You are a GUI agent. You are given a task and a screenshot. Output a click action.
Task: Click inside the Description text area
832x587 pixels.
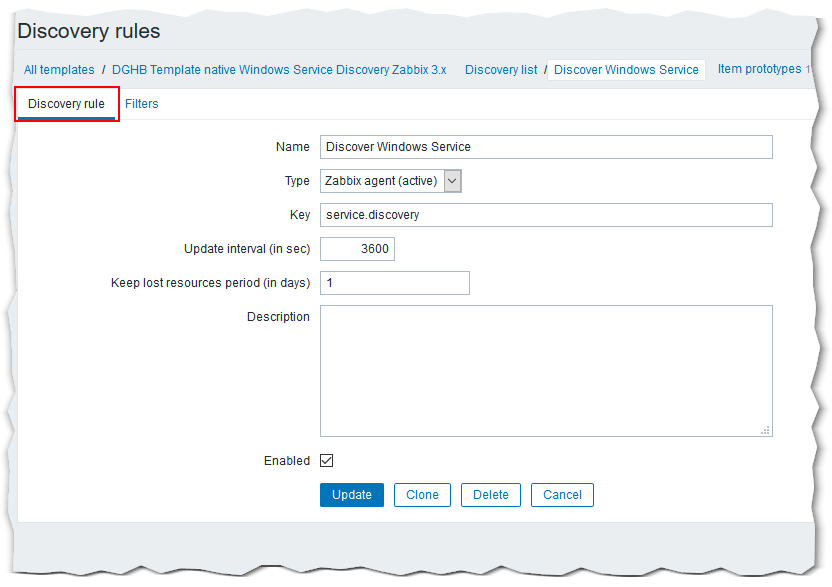click(x=546, y=370)
